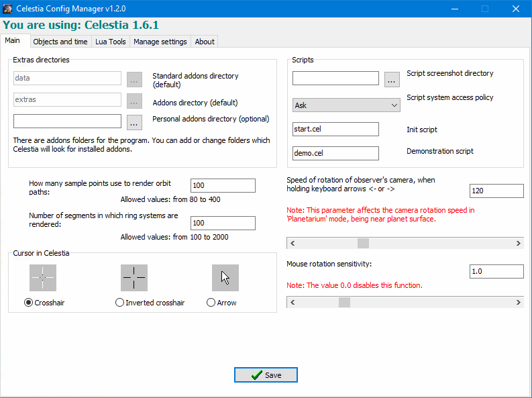Image resolution: width=532 pixels, height=398 pixels.
Task: Click browse button next to extras directory
Action: click(134, 101)
